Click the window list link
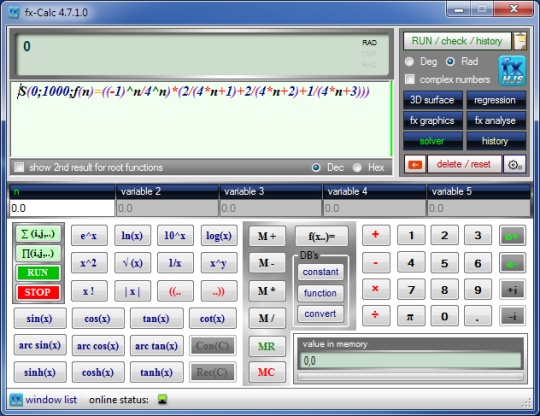Screen dimensions: 540x416 point(51,400)
